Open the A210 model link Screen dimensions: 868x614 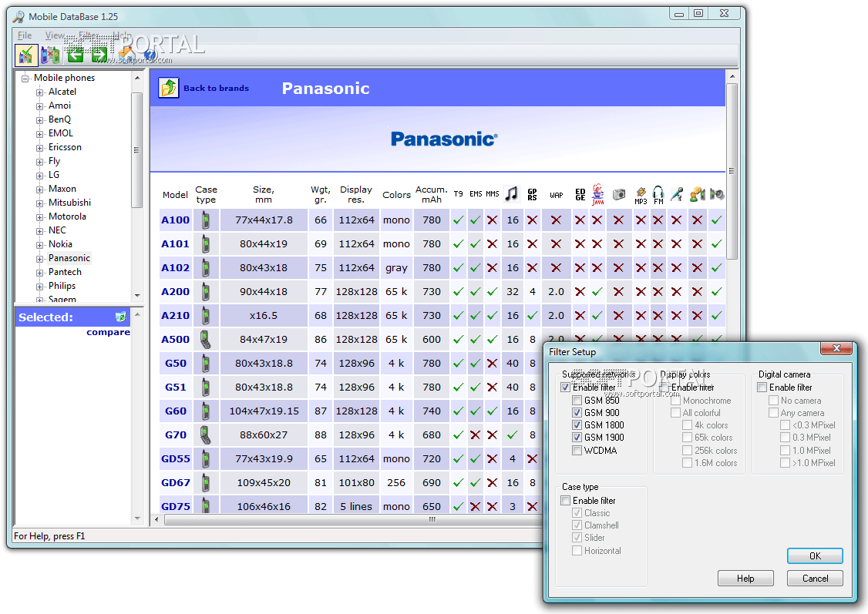click(175, 315)
